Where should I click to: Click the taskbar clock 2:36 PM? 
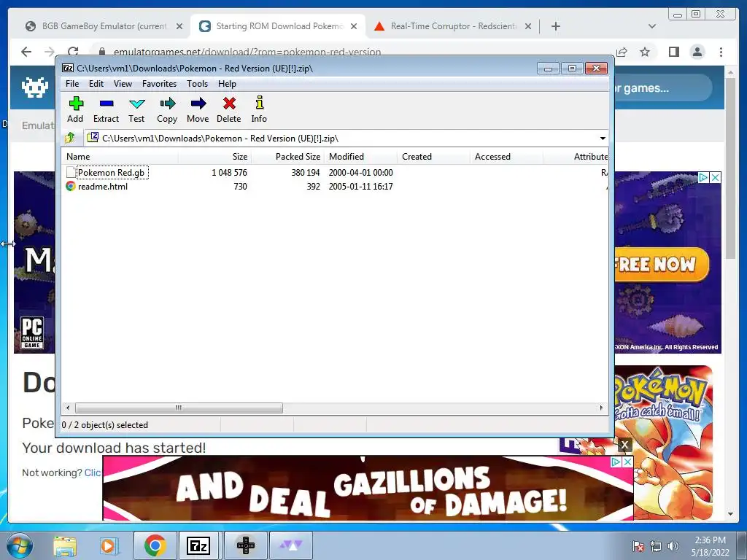tap(710, 540)
